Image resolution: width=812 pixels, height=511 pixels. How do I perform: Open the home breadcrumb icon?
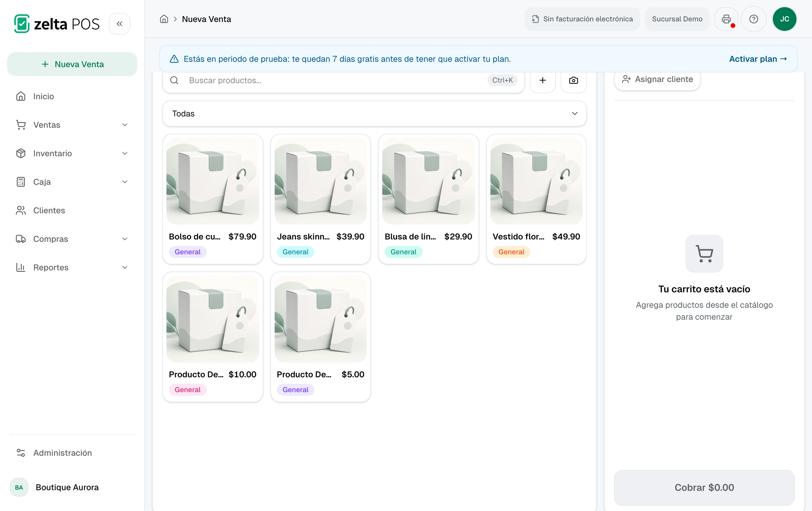point(164,19)
